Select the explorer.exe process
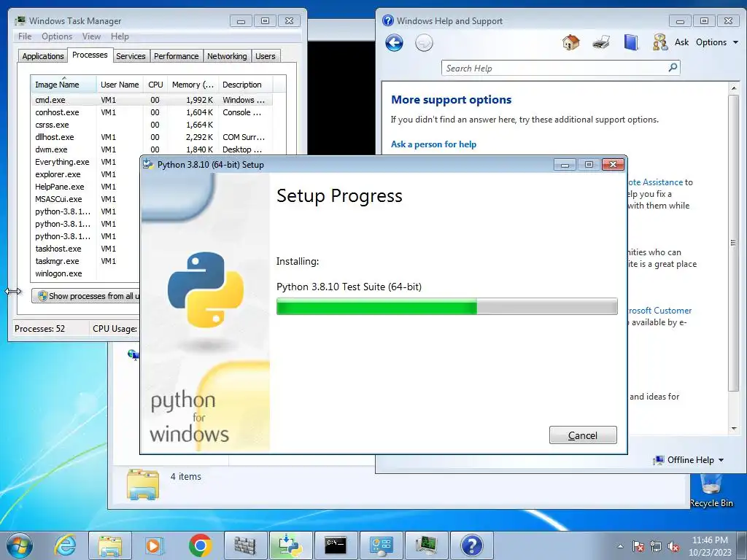Image resolution: width=747 pixels, height=560 pixels. tap(86, 174)
